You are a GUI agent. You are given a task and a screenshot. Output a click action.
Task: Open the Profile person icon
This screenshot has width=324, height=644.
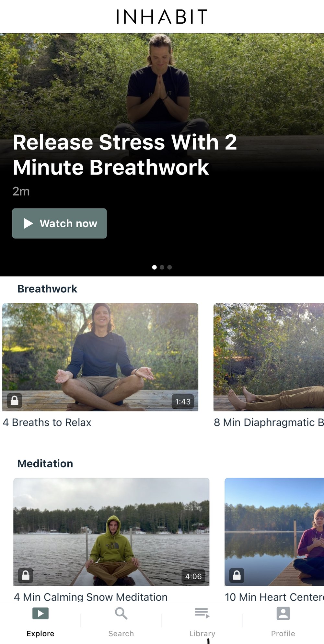(x=283, y=613)
